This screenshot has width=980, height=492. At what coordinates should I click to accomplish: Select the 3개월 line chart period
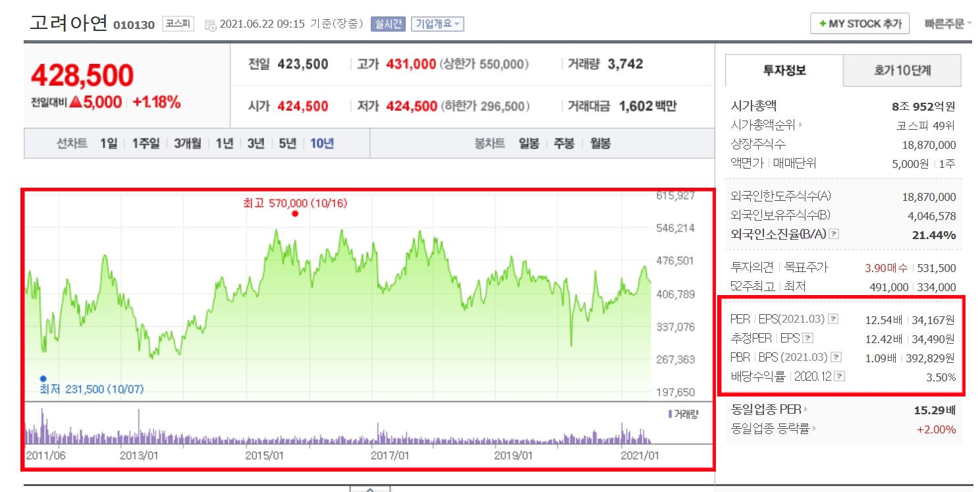tap(188, 144)
